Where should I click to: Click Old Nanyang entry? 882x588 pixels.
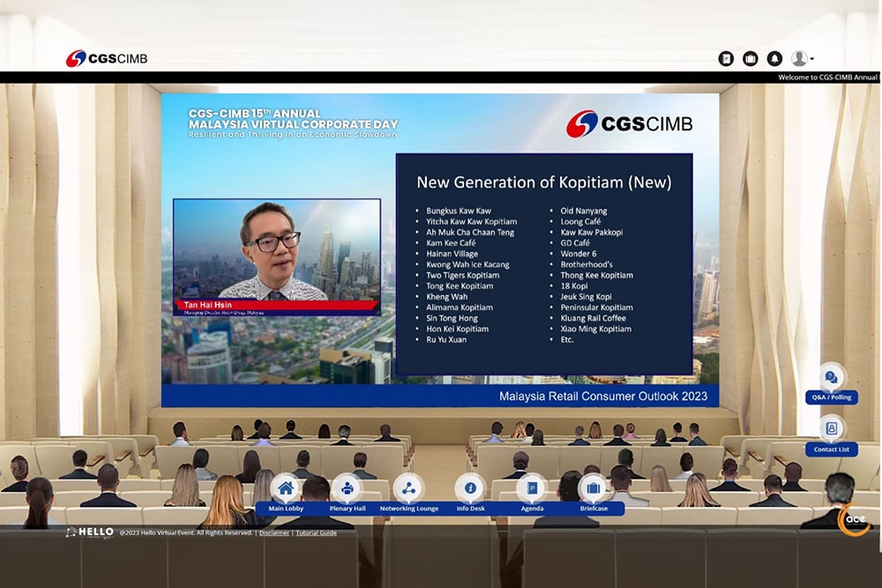coord(583,211)
